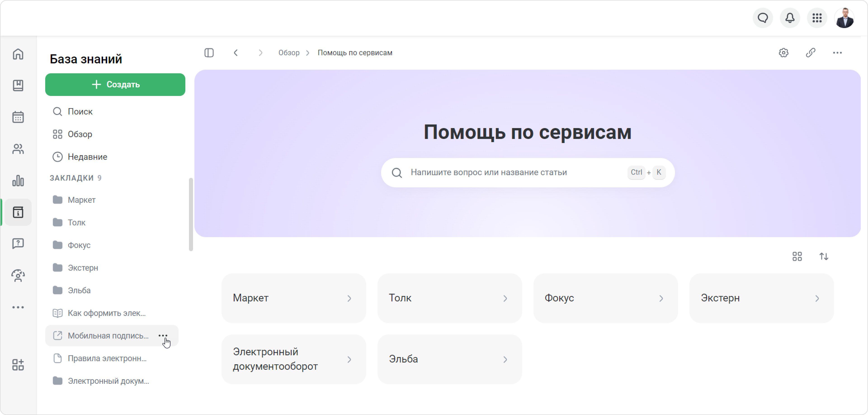Open section settings gear
Viewport: 868px width, 415px height.
(783, 53)
